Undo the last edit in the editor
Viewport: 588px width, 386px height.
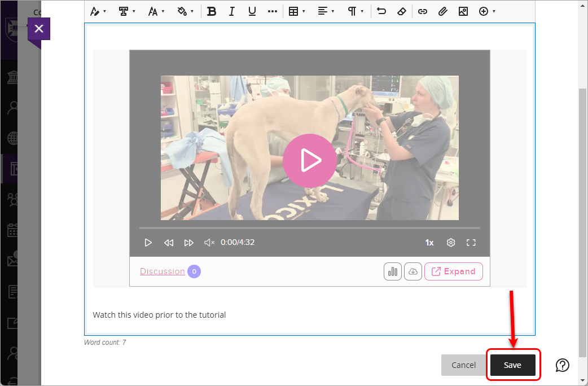coord(379,11)
